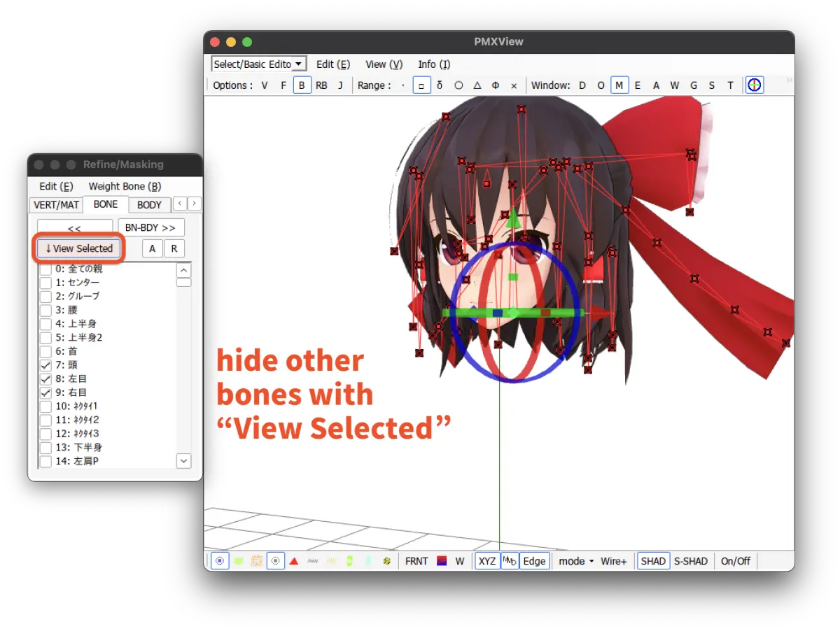Toggle the orange mesh display icon
The width and height of the screenshot is (840, 631).
(x=257, y=561)
